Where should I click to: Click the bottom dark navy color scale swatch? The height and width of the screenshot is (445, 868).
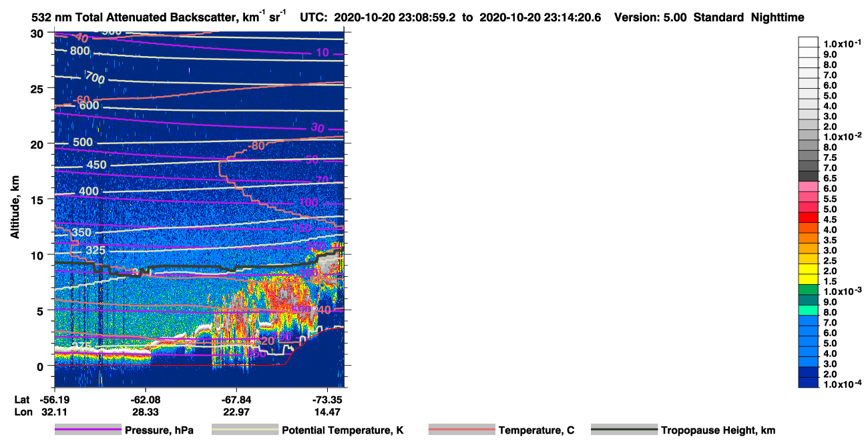809,382
